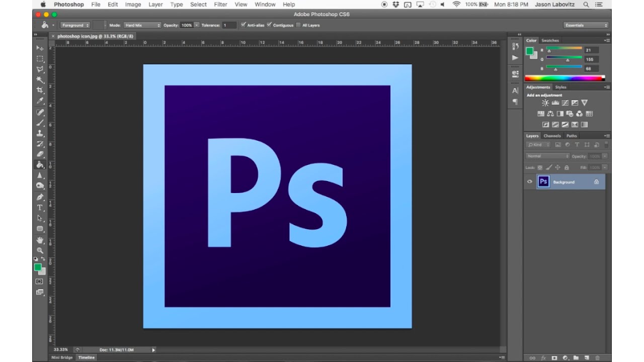
Task: Add a Levels adjustment
Action: 555,103
